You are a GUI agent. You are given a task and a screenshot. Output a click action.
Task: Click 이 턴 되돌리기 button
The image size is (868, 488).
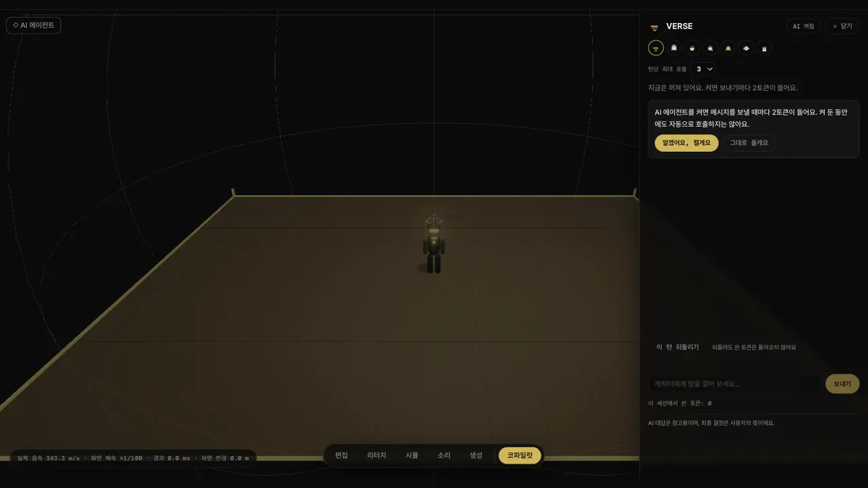(677, 347)
